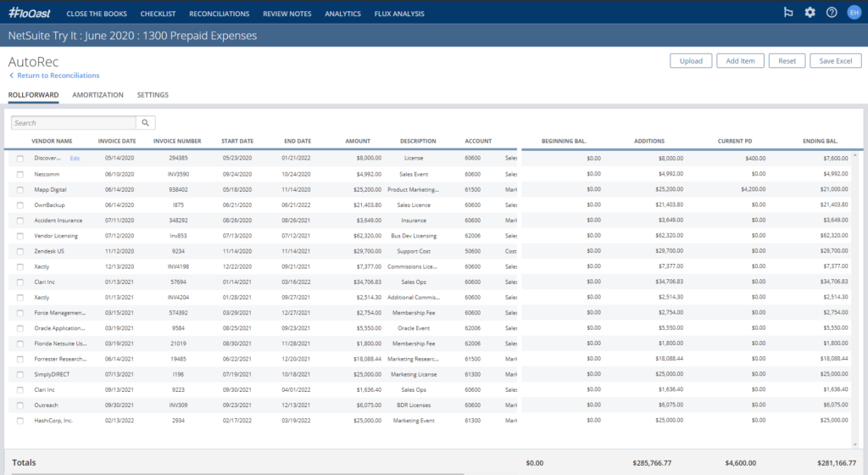Click the Xactly vendor with invoice INV4198
The width and height of the screenshot is (868, 475).
pos(42,267)
